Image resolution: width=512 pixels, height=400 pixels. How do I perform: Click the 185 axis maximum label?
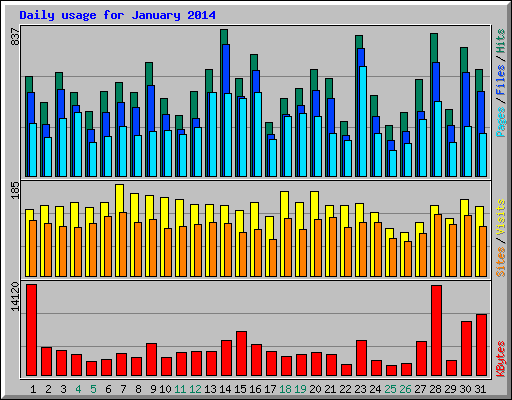coord(16,191)
